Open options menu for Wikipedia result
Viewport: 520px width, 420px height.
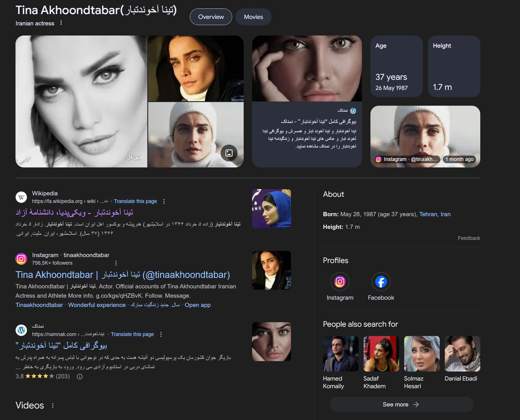[164, 201]
